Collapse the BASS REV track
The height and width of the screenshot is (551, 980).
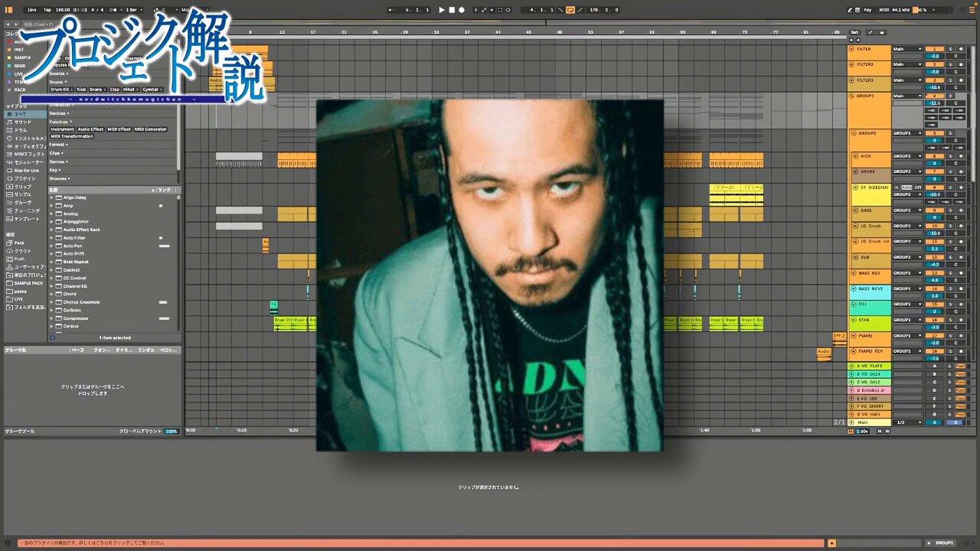pyautogui.click(x=854, y=273)
